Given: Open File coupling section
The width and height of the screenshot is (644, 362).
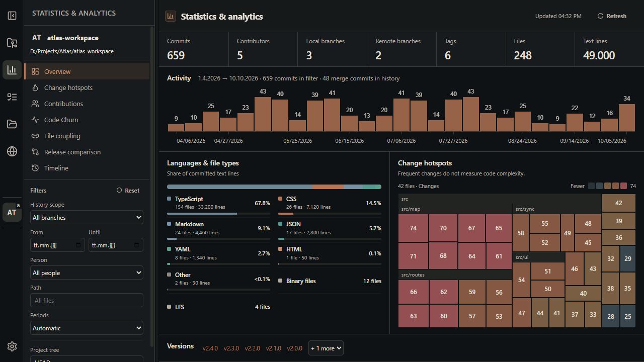Looking at the screenshot, I should [87, 136].
